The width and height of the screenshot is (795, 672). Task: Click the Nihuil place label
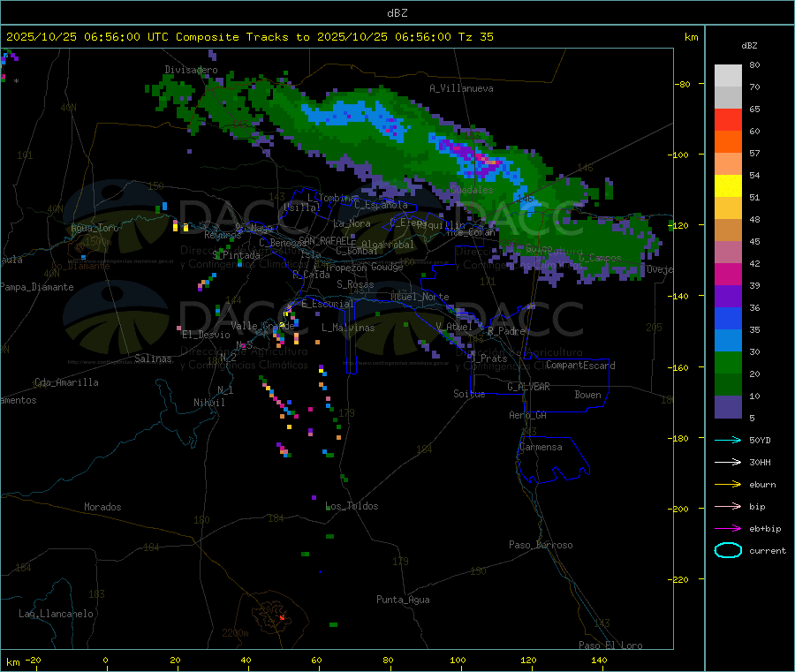coord(209,403)
